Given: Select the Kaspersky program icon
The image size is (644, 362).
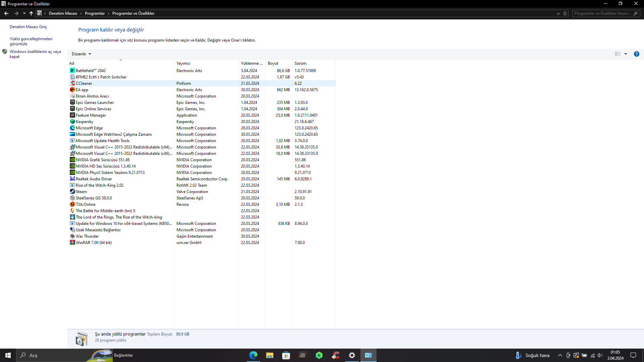Looking at the screenshot, I should click(x=72, y=122).
